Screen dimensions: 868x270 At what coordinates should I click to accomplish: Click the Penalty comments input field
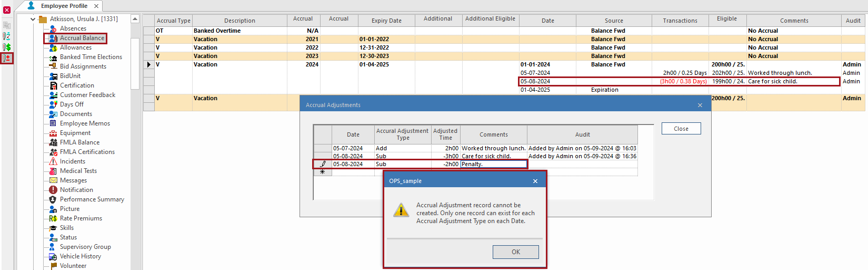pyautogui.click(x=493, y=164)
